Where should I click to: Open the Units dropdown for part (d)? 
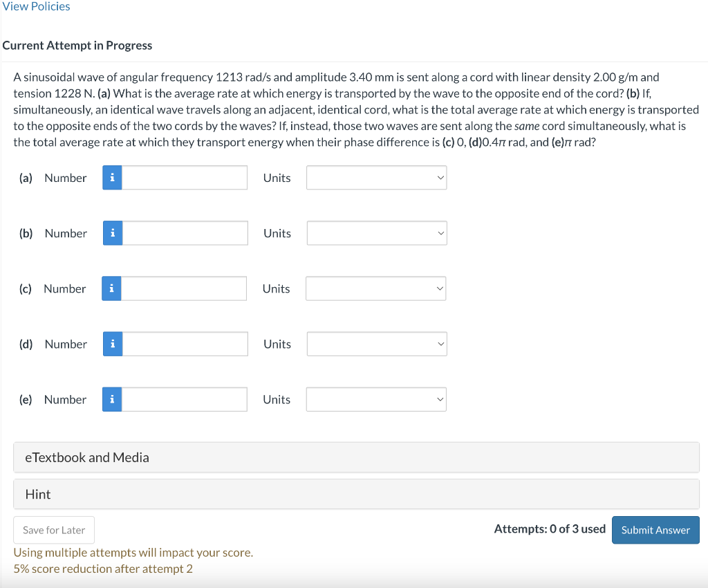(x=377, y=344)
